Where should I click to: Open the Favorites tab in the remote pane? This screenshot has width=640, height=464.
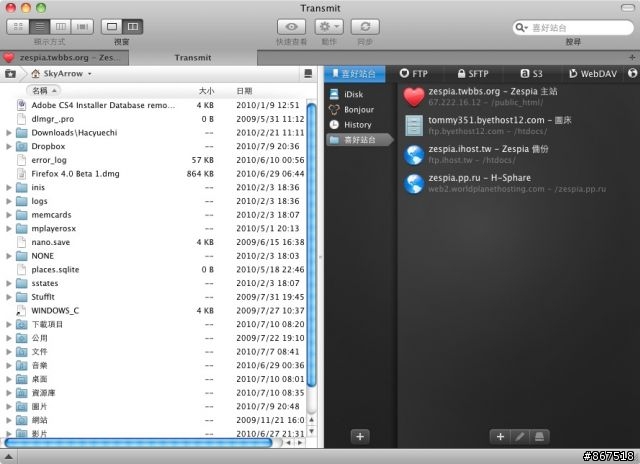pos(354,74)
